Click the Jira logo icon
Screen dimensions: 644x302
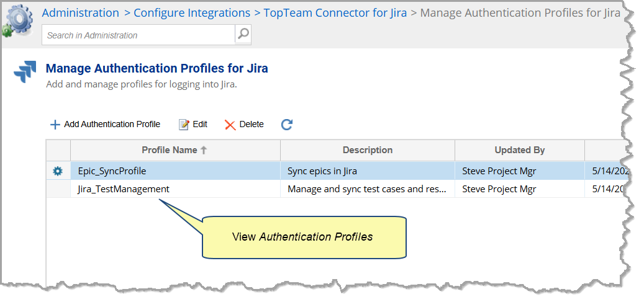(x=25, y=72)
